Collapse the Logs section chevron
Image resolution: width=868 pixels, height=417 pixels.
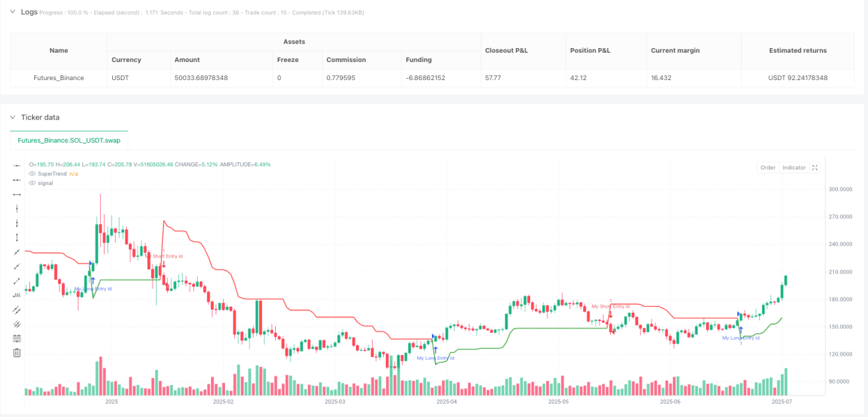(x=12, y=11)
